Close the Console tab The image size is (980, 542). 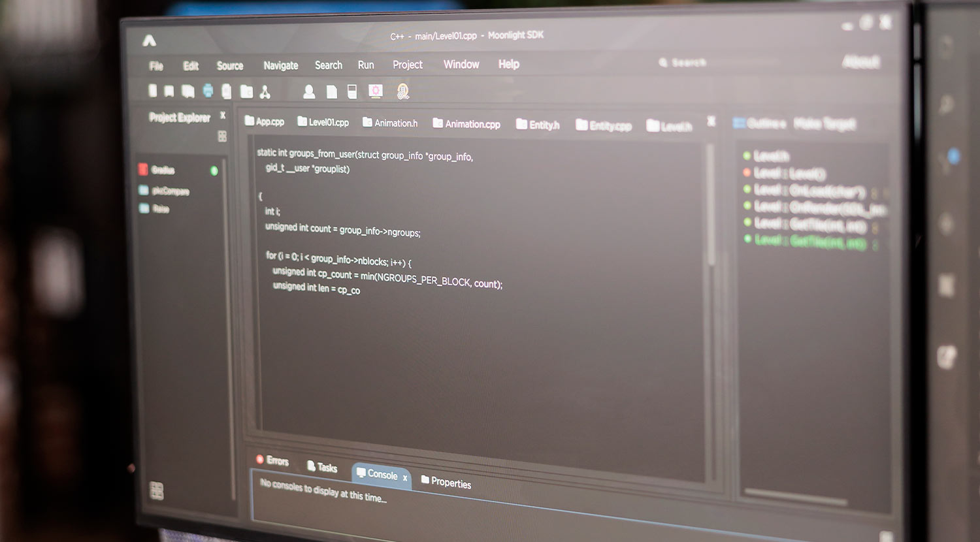tap(405, 478)
